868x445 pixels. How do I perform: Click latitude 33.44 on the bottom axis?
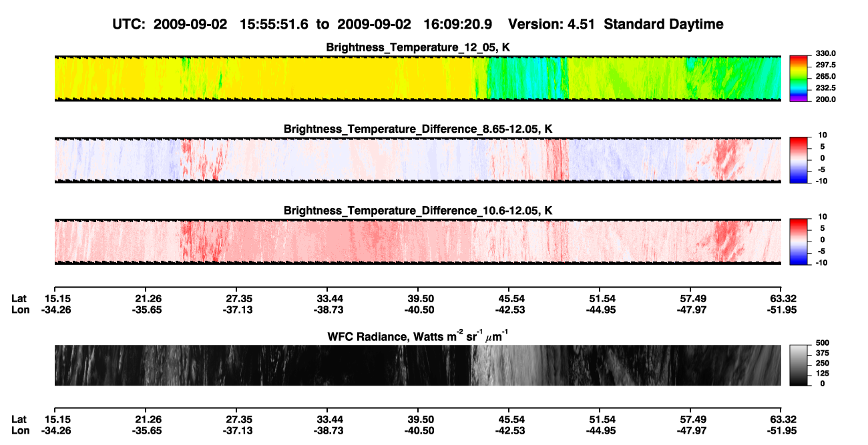327,419
